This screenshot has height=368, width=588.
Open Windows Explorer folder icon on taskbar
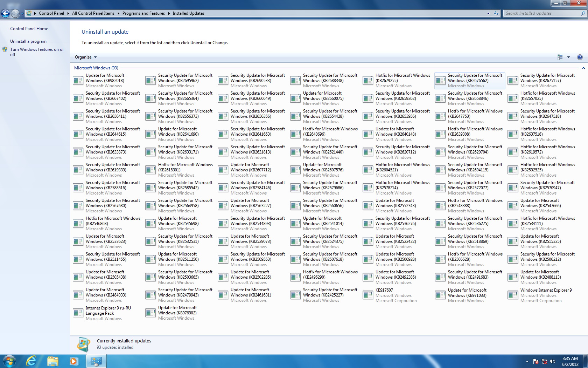click(x=52, y=361)
